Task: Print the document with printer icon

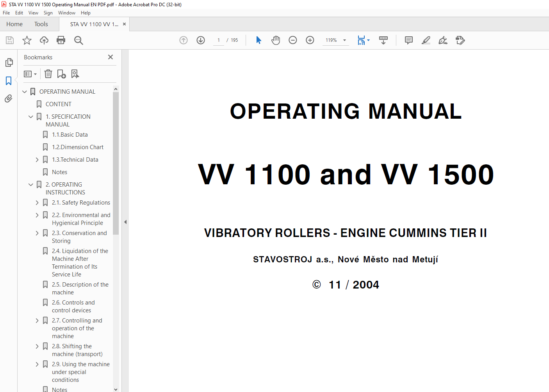Action: tap(61, 40)
